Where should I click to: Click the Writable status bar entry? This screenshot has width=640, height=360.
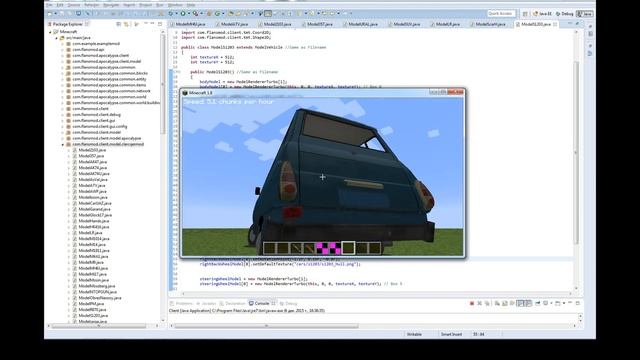414,334
